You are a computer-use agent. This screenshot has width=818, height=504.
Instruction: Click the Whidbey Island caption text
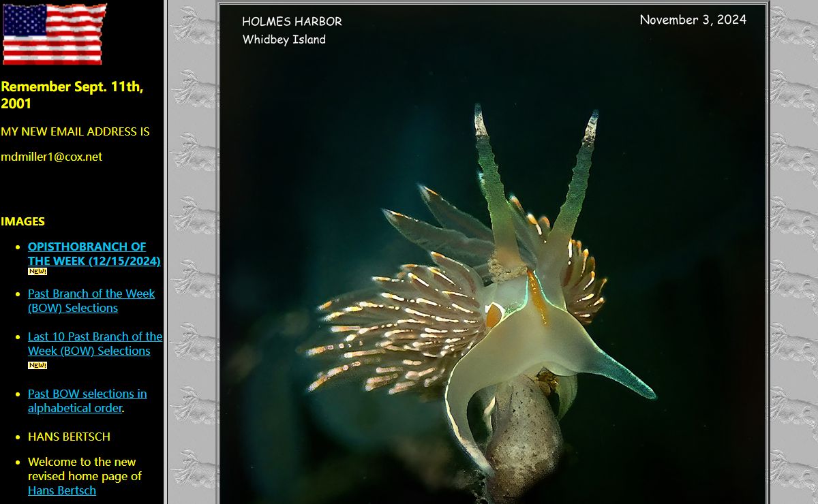pyautogui.click(x=284, y=40)
